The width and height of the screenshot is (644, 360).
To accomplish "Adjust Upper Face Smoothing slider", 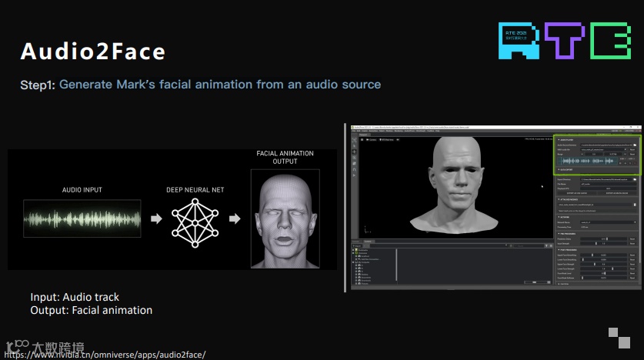I will click(x=604, y=255).
